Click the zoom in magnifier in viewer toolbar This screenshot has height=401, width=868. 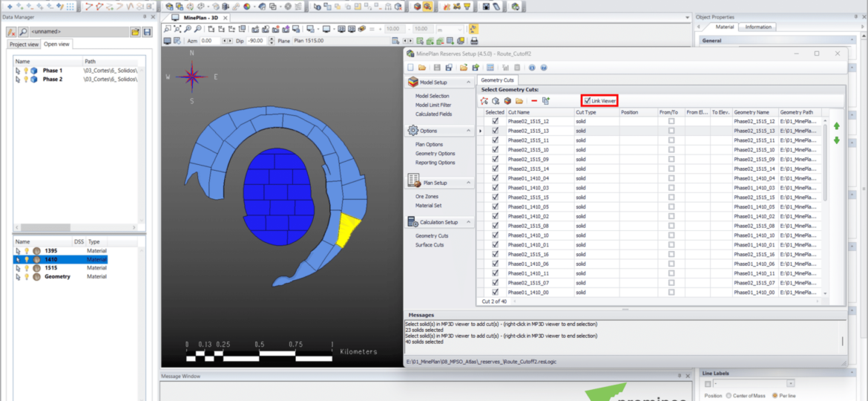click(188, 29)
